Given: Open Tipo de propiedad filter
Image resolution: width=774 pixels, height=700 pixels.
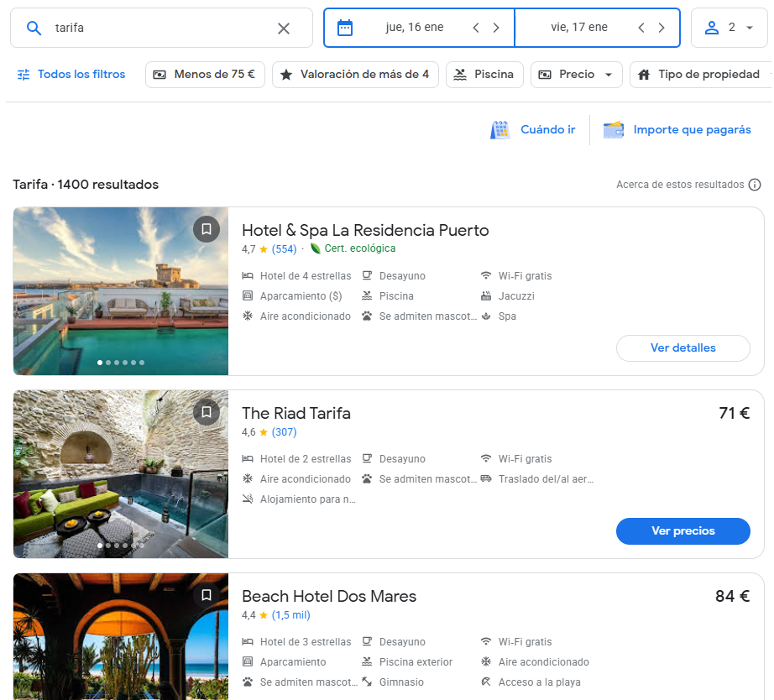Looking at the screenshot, I should pyautogui.click(x=701, y=75).
